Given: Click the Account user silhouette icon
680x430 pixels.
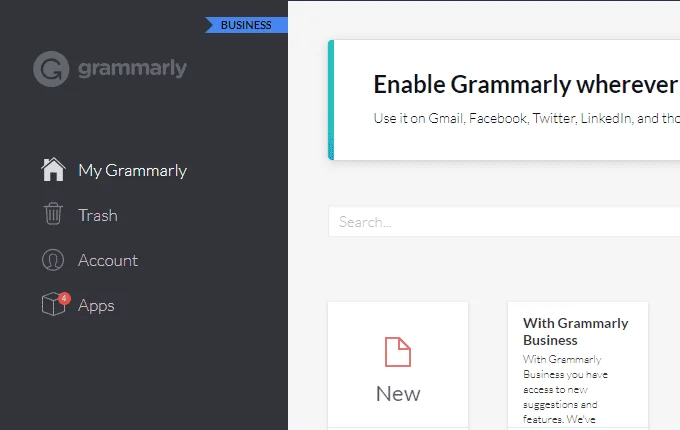Looking at the screenshot, I should click(53, 260).
